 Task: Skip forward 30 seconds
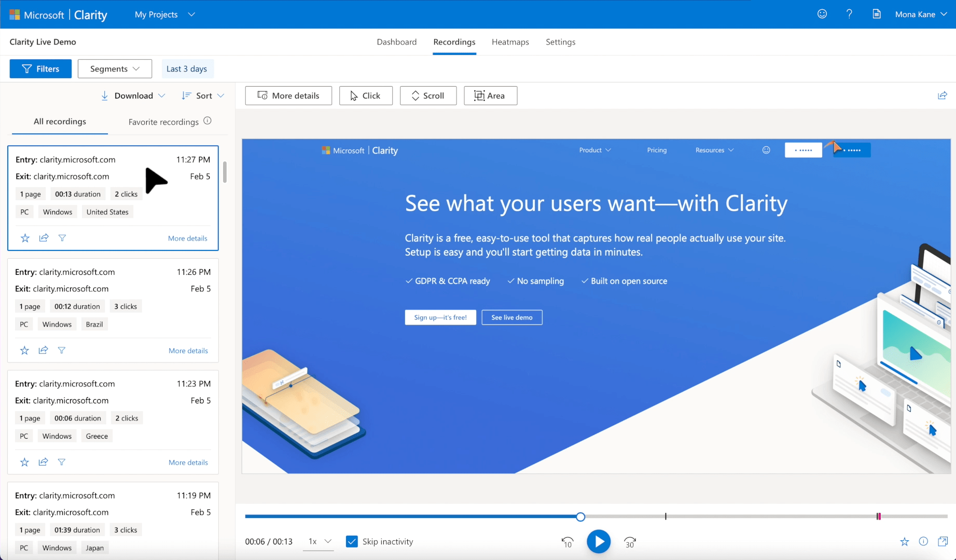click(x=630, y=542)
